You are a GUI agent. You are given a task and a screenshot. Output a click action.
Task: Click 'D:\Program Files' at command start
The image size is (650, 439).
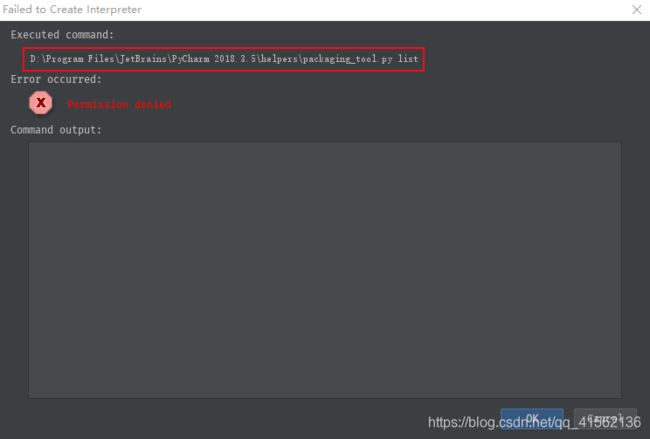click(72, 59)
